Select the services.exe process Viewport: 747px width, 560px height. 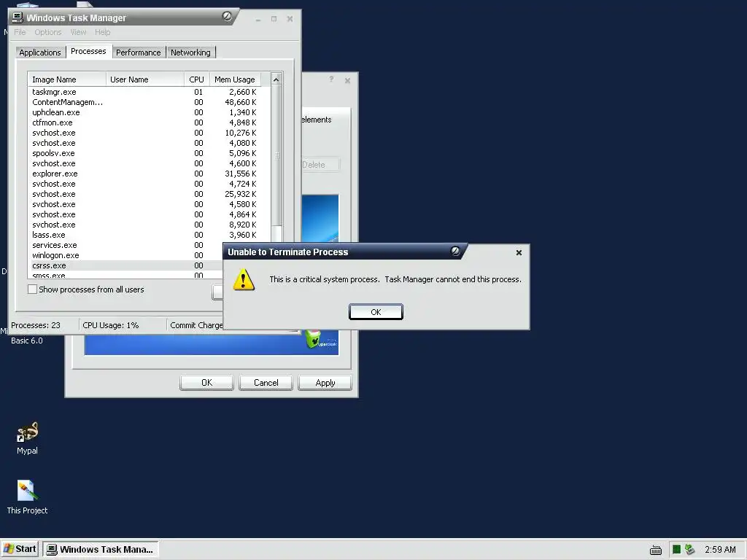click(125, 245)
